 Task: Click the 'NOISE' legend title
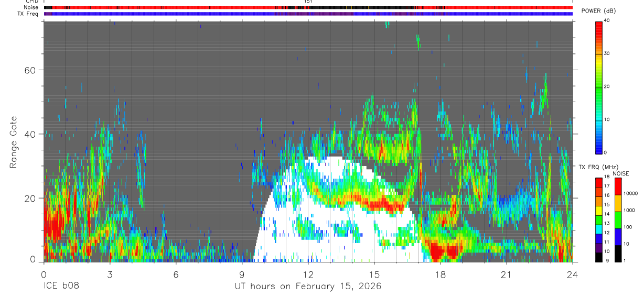[621, 173]
